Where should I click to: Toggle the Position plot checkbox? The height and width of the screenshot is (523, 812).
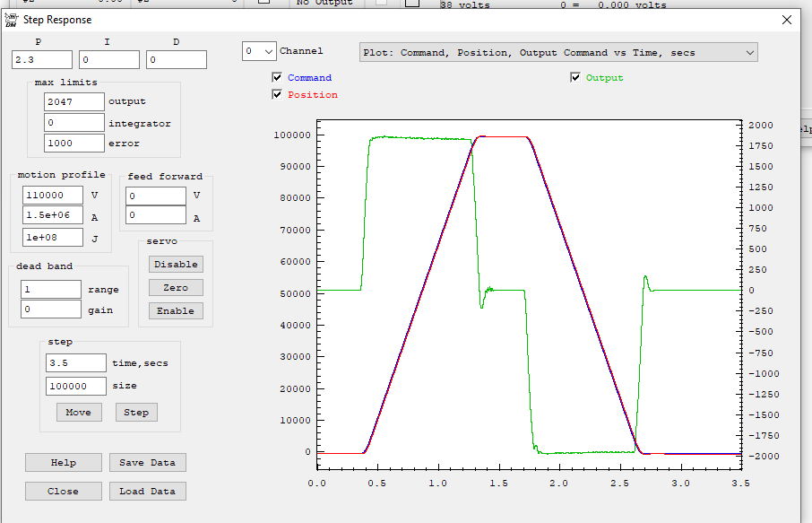(277, 95)
